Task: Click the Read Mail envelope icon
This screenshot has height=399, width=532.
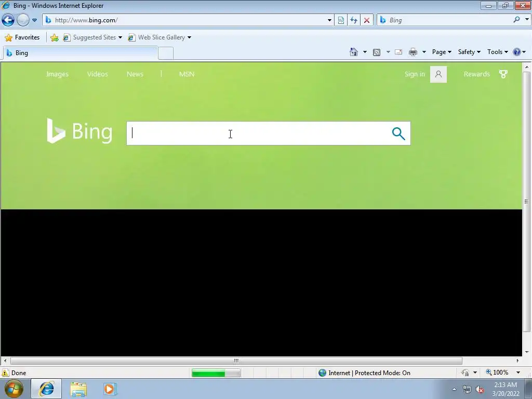Action: 398,52
